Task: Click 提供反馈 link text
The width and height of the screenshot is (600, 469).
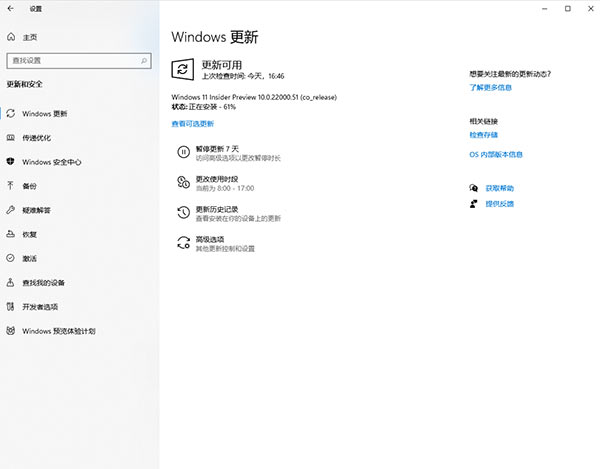Action: click(500, 204)
